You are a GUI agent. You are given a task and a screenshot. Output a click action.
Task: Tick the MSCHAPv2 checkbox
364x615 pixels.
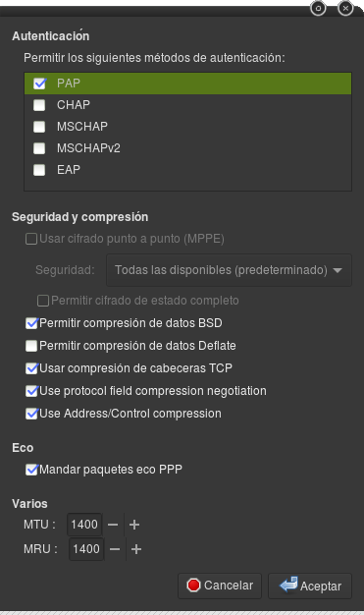tap(39, 148)
